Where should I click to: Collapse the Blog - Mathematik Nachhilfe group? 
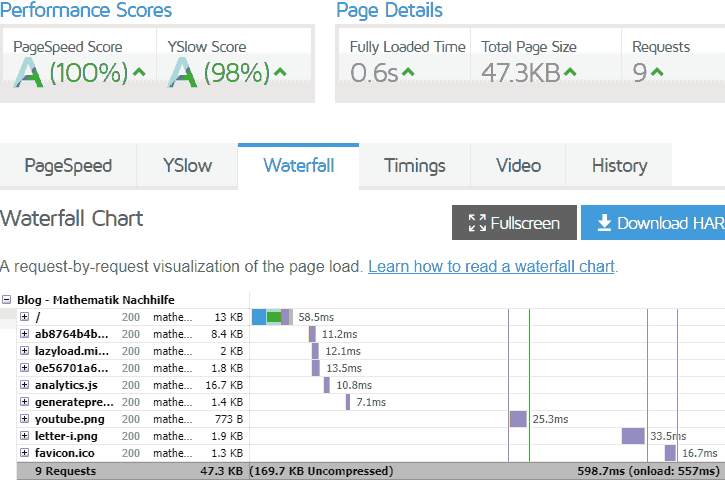pos(8,299)
